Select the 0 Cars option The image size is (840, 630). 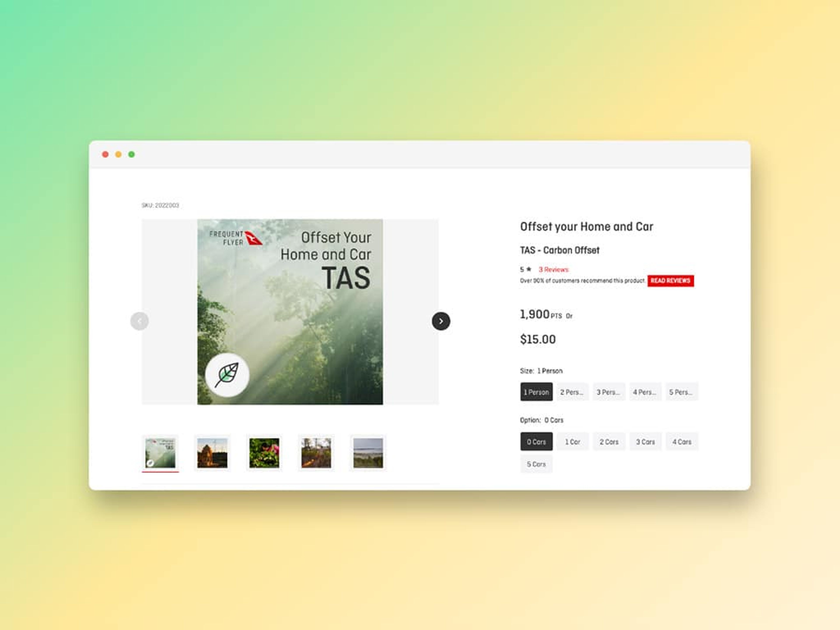click(536, 442)
